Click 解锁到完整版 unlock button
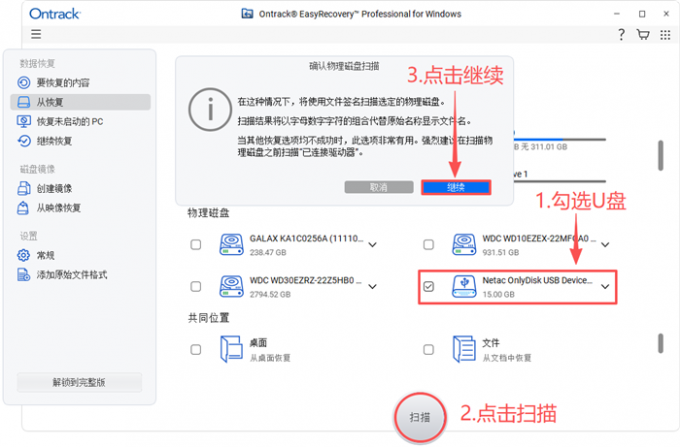The height and width of the screenshot is (447, 680). point(79,382)
